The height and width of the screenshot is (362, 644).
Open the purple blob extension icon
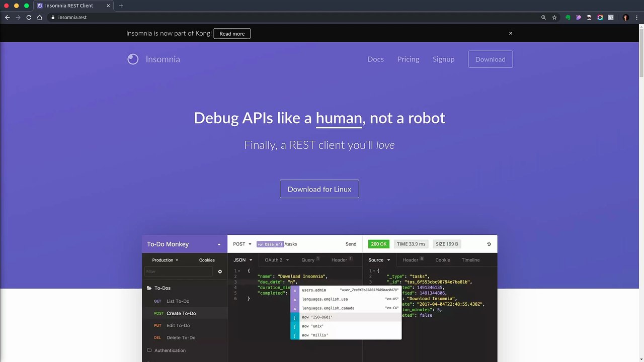(x=579, y=17)
